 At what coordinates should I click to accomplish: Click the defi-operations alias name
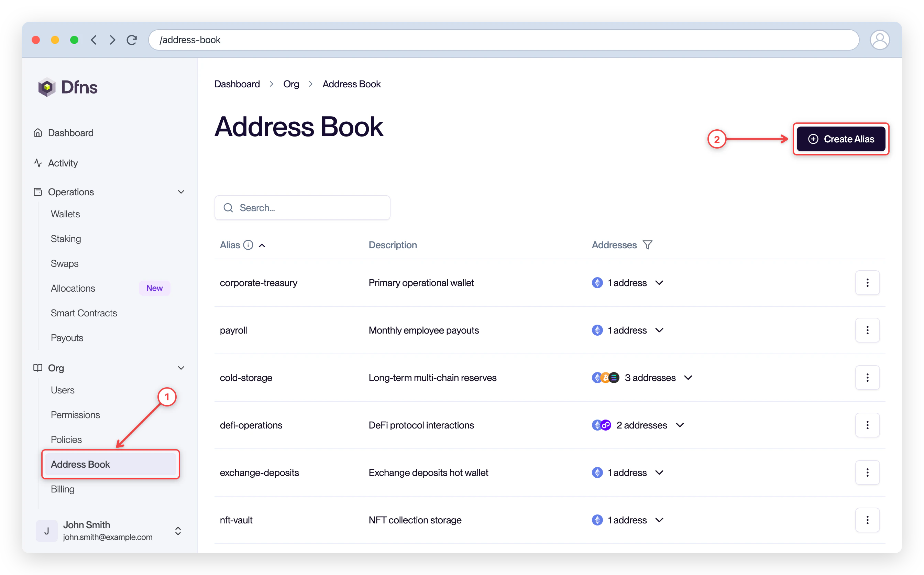click(251, 425)
